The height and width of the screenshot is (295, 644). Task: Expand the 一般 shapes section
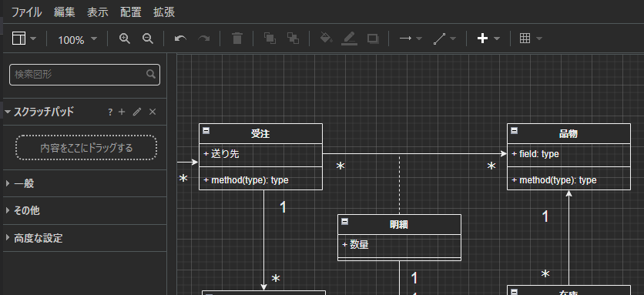(x=85, y=183)
